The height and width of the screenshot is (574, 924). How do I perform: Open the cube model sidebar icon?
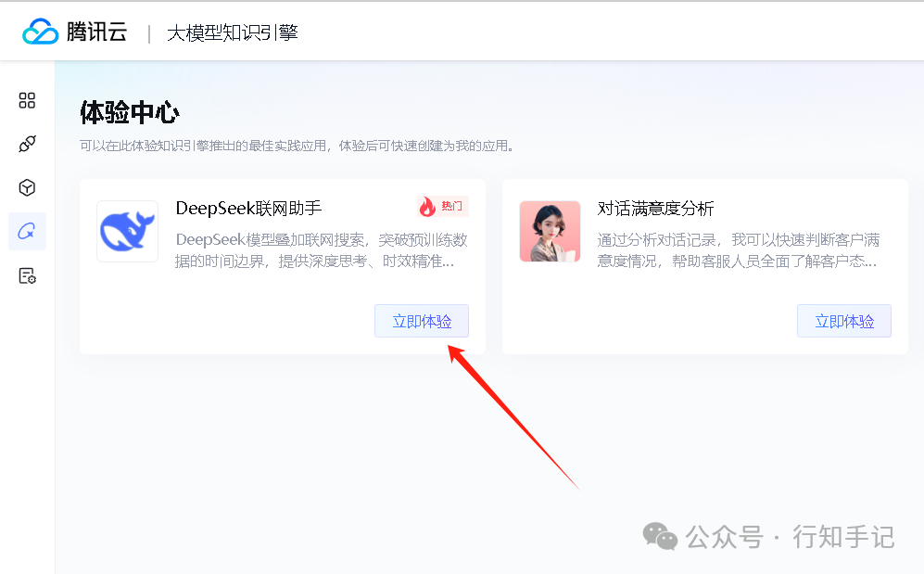pyautogui.click(x=27, y=188)
